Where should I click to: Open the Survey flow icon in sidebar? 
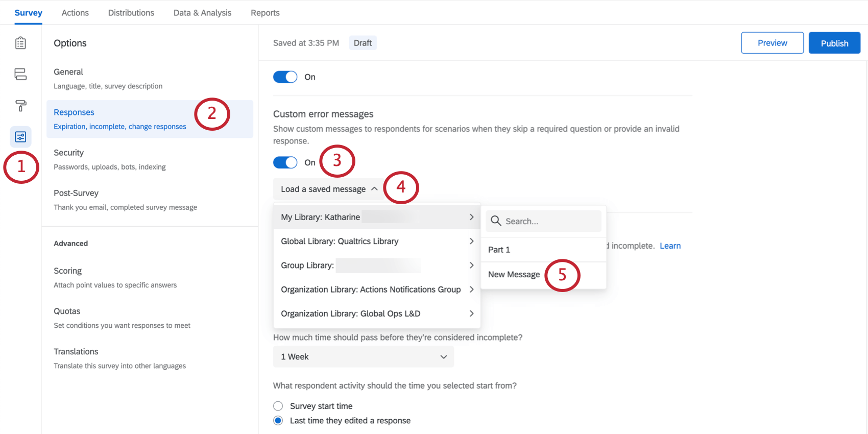point(20,74)
